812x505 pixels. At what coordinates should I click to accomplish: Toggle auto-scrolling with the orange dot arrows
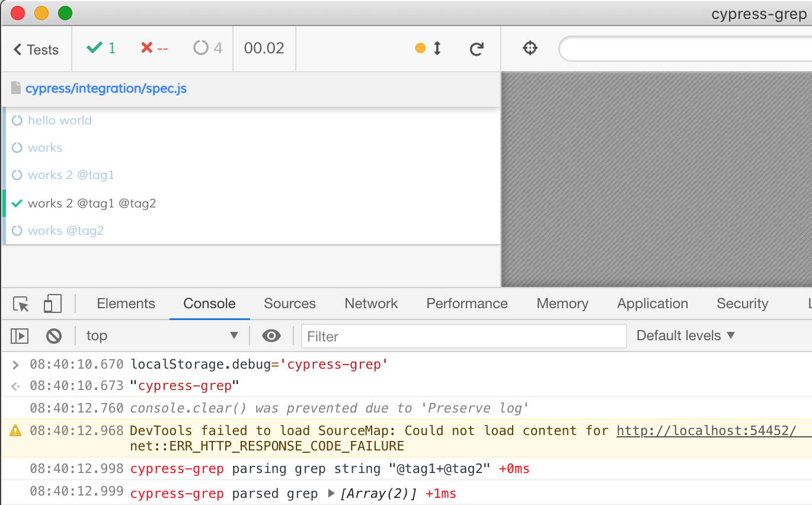(x=429, y=49)
